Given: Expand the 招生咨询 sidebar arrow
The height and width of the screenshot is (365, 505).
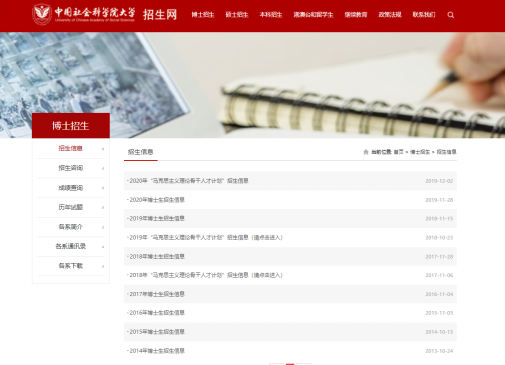Looking at the screenshot, I should 103,168.
